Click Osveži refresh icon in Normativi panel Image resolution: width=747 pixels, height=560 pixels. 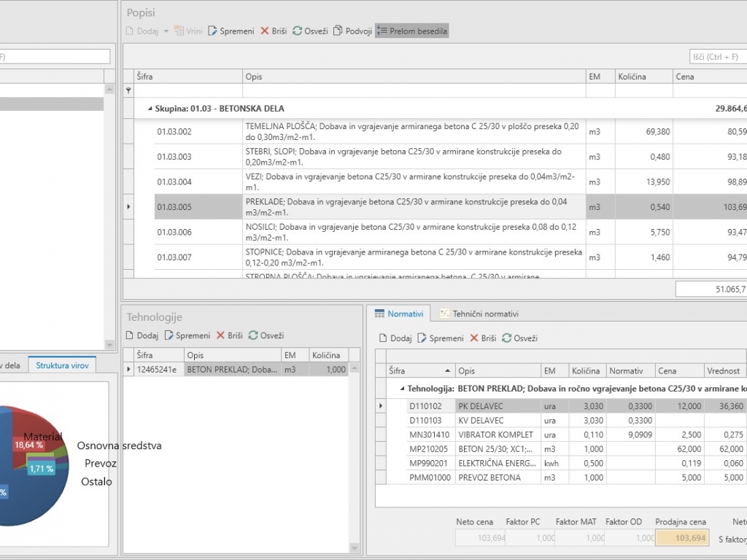[506, 338]
